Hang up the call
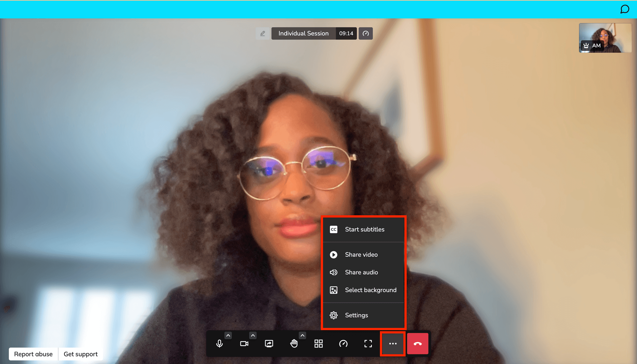Viewport: 637px width, 364px height. [x=418, y=344]
